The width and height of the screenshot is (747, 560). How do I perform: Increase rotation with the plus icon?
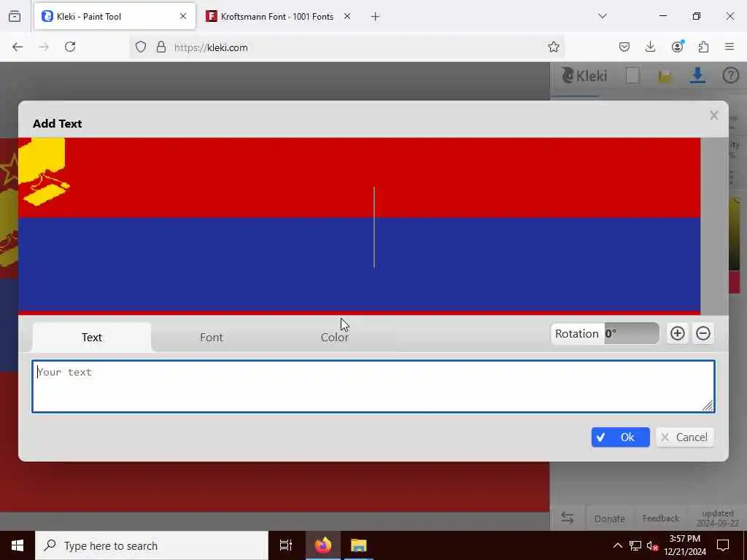(x=678, y=333)
